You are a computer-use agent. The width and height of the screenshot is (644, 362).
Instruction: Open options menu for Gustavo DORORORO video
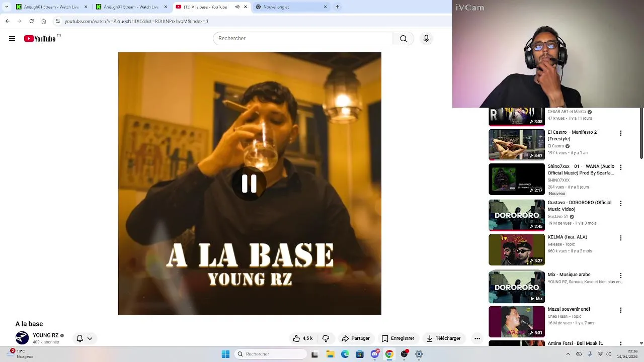click(620, 204)
